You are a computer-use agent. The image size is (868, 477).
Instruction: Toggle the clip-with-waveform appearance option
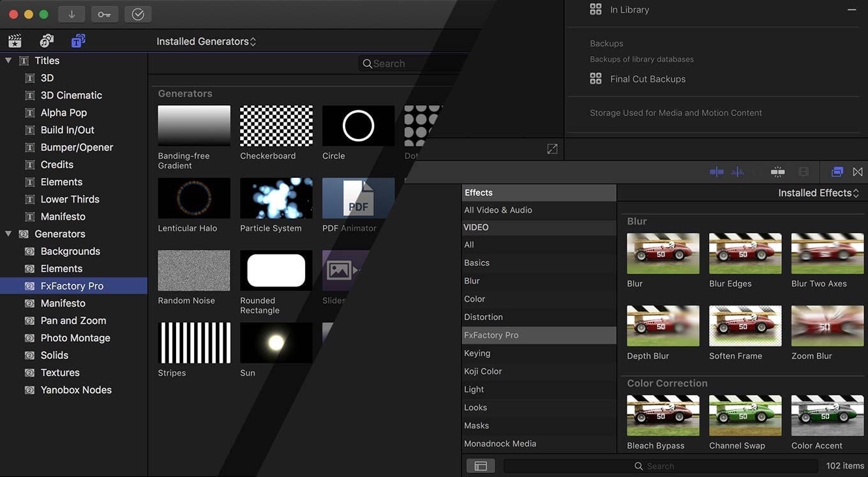716,172
